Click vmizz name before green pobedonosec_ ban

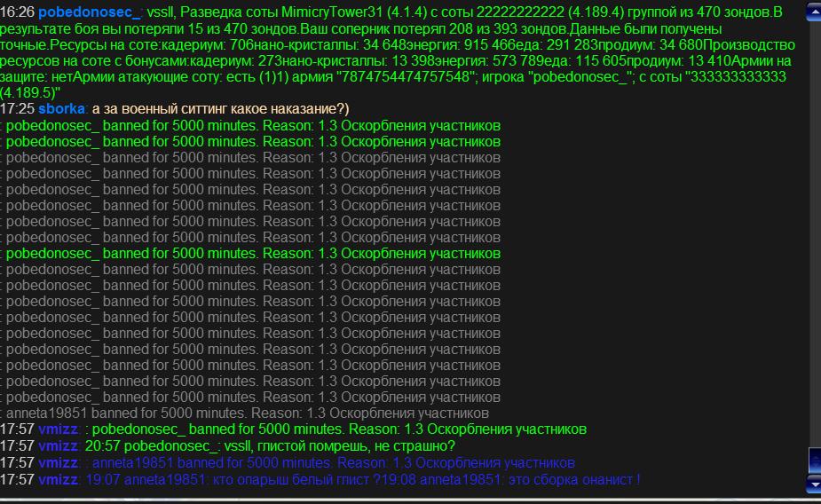coord(59,429)
